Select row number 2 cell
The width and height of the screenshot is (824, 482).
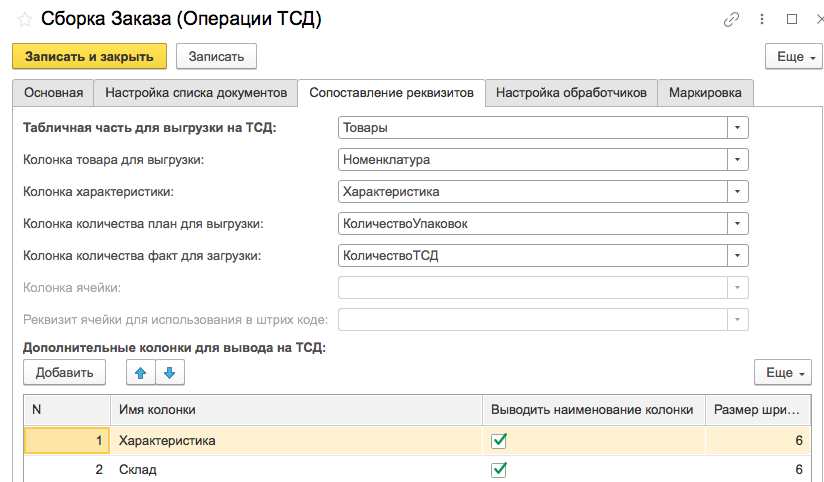tap(67, 469)
